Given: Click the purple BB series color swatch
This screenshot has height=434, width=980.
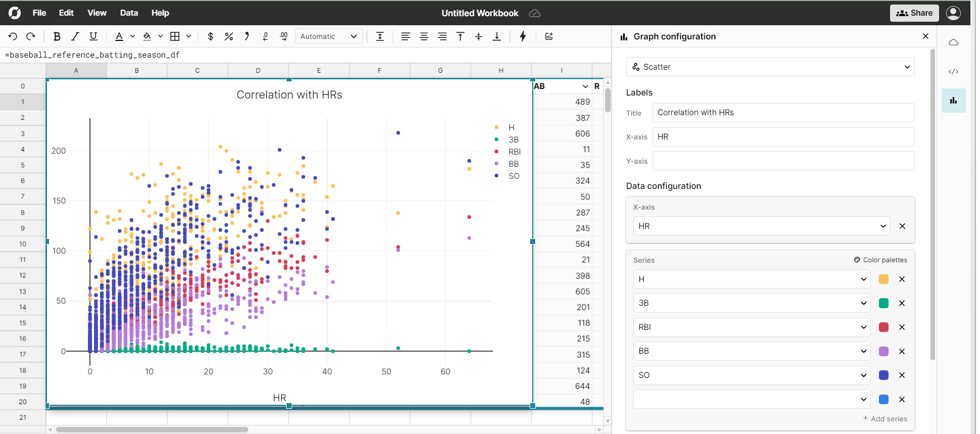Looking at the screenshot, I should (883, 352).
